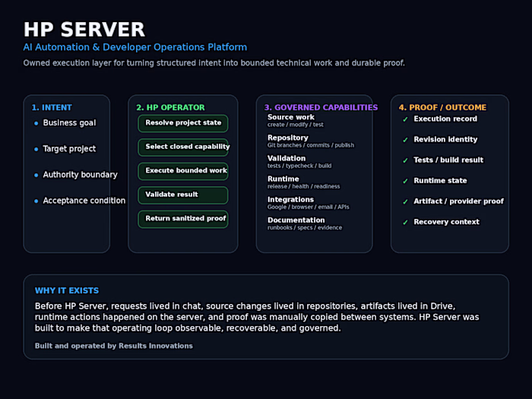
Task: Click the Return sanitized proof pill
Action: coord(183,219)
